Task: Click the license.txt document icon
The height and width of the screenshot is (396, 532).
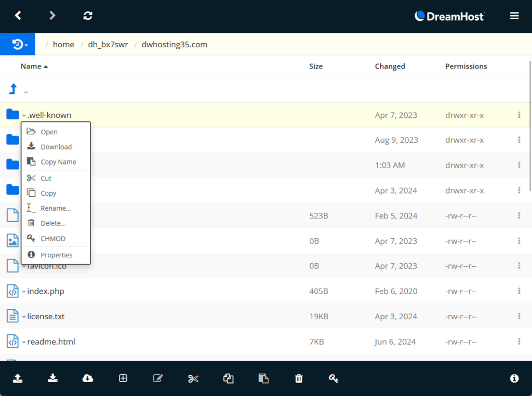Action: coord(12,316)
